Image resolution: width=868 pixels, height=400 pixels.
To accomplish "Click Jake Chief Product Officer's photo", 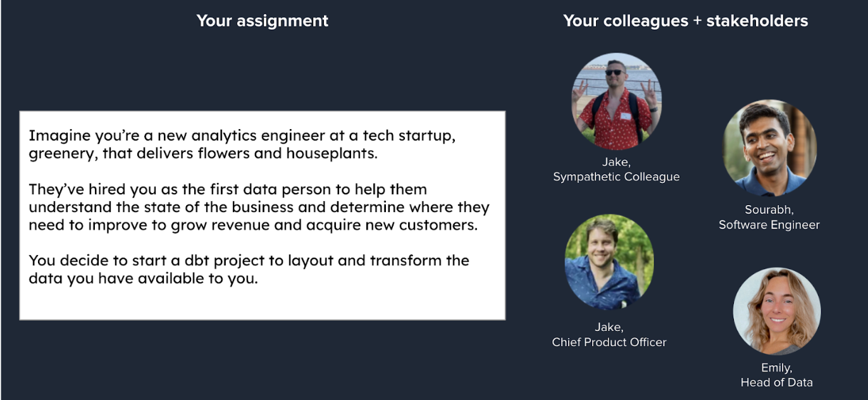I will [609, 261].
